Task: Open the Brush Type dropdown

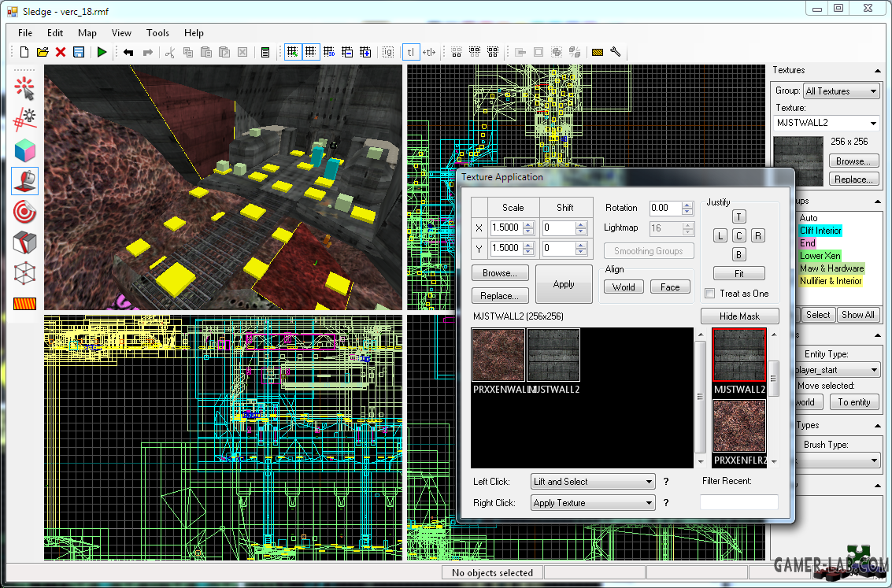Action: pyautogui.click(x=837, y=460)
